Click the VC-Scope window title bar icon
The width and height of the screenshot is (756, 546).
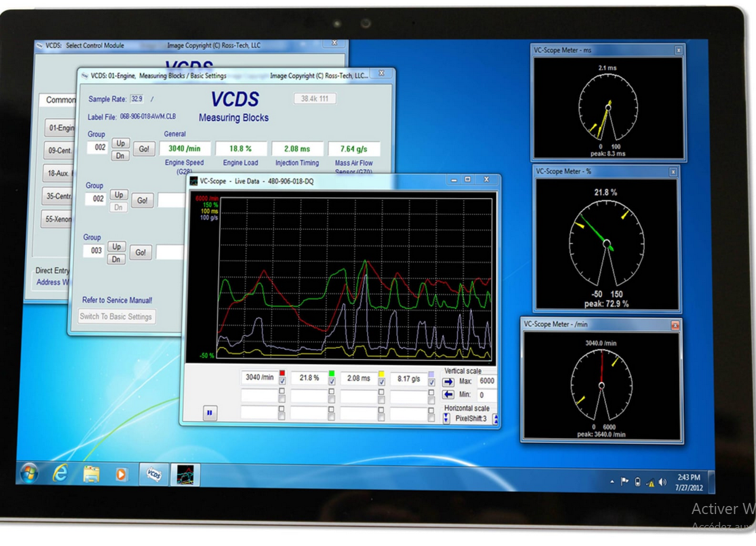coord(194,181)
